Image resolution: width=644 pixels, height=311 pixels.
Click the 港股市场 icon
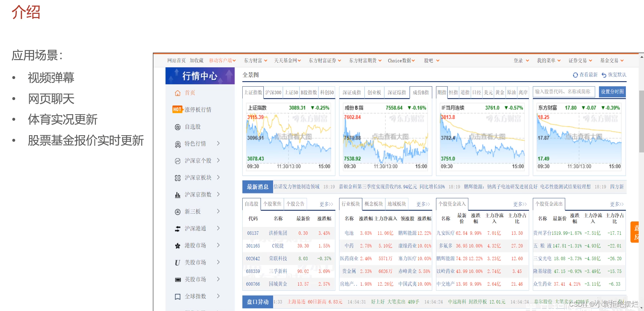coord(177,246)
